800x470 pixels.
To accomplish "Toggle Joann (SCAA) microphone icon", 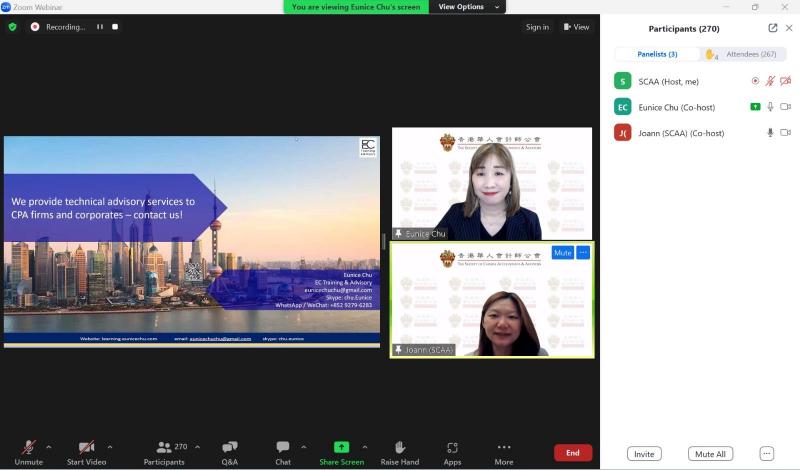I will point(770,133).
